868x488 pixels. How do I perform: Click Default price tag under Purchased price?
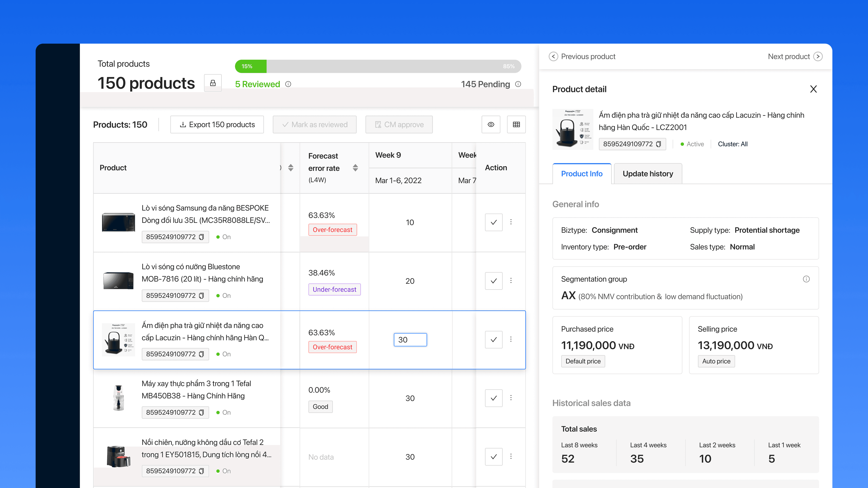click(x=583, y=361)
